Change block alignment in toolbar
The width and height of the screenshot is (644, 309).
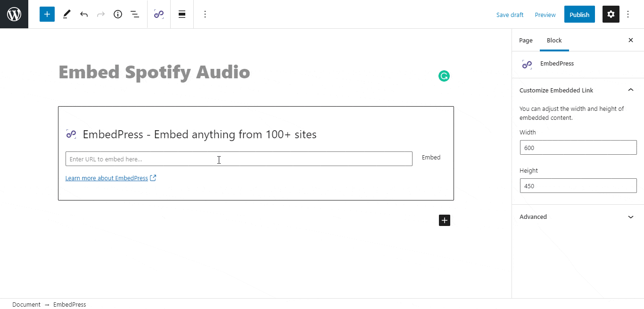coord(182,14)
